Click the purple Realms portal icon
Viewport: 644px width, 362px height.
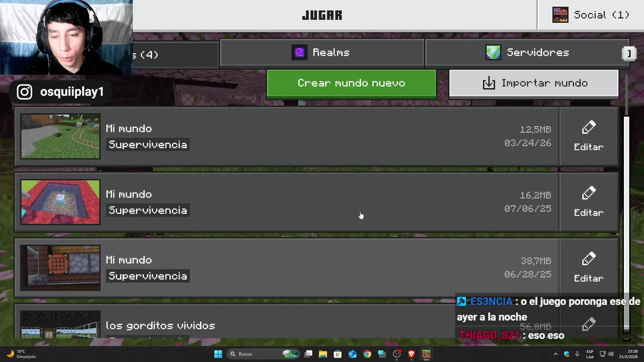click(x=299, y=52)
